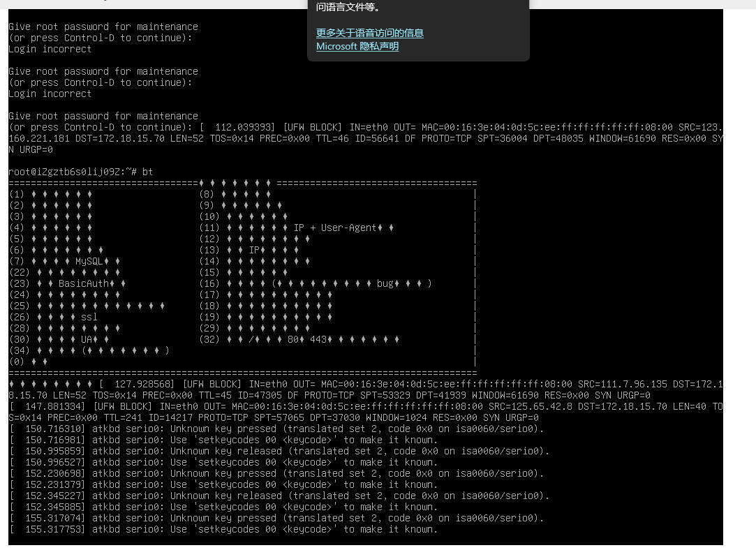Viewport: 756px width, 557px height.
Task: Click option (16) mentioning bug
Action: (316, 283)
